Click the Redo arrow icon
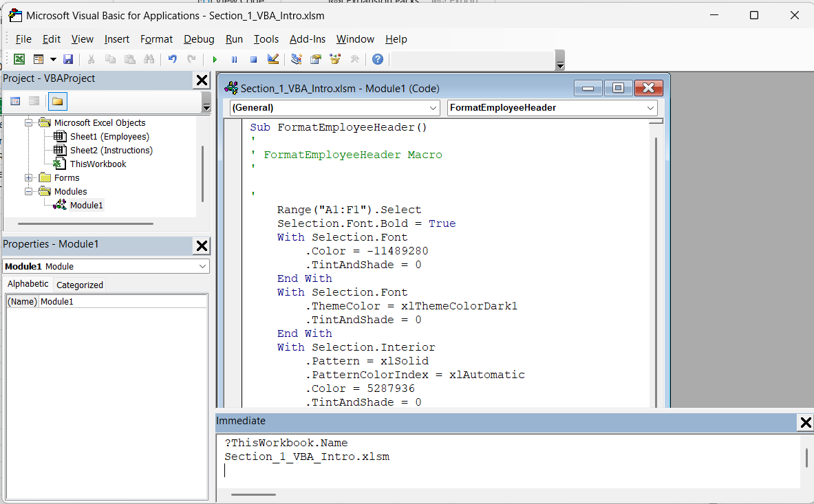The height and width of the screenshot is (504, 814). 191,59
